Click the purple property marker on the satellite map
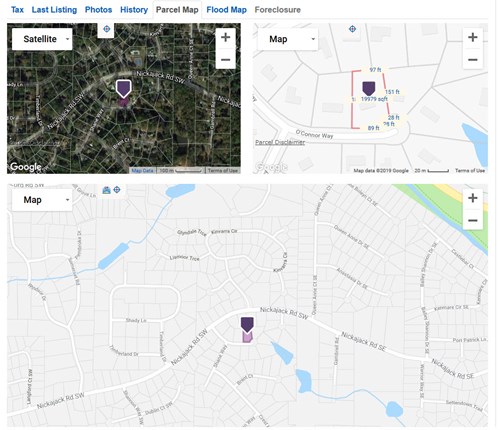Viewport: 500px width, 430px height. coord(123,89)
